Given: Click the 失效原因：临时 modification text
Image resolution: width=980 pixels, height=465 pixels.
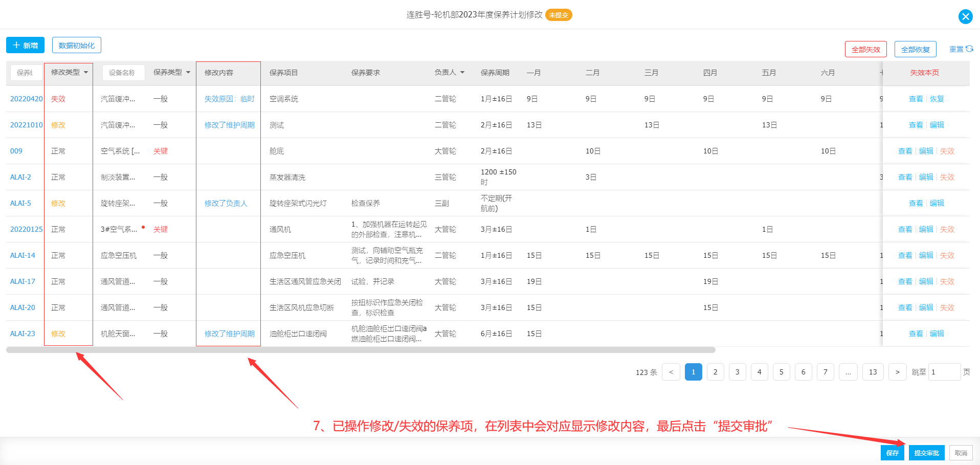Looking at the screenshot, I should click(229, 99).
